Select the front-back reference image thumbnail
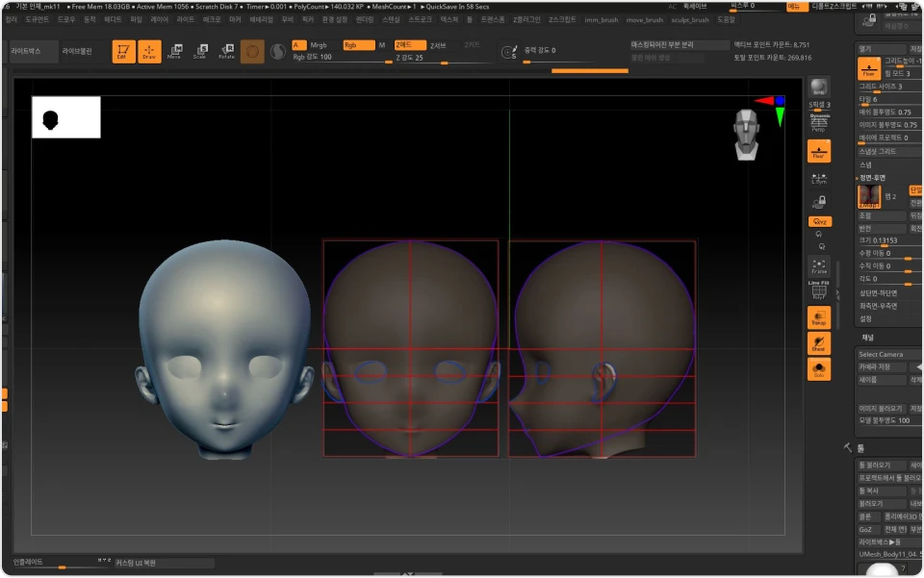Image resolution: width=924 pixels, height=578 pixels. coord(868,196)
